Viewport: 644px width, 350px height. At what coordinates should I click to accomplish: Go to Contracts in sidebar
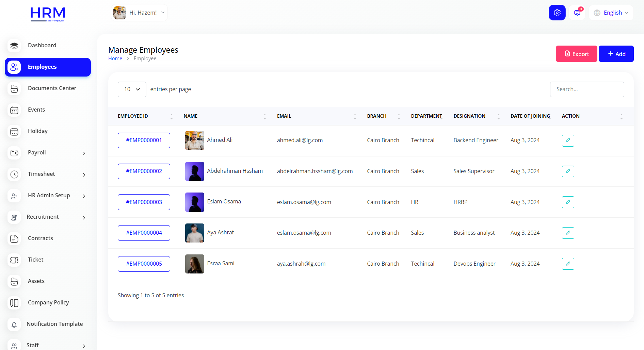point(40,238)
